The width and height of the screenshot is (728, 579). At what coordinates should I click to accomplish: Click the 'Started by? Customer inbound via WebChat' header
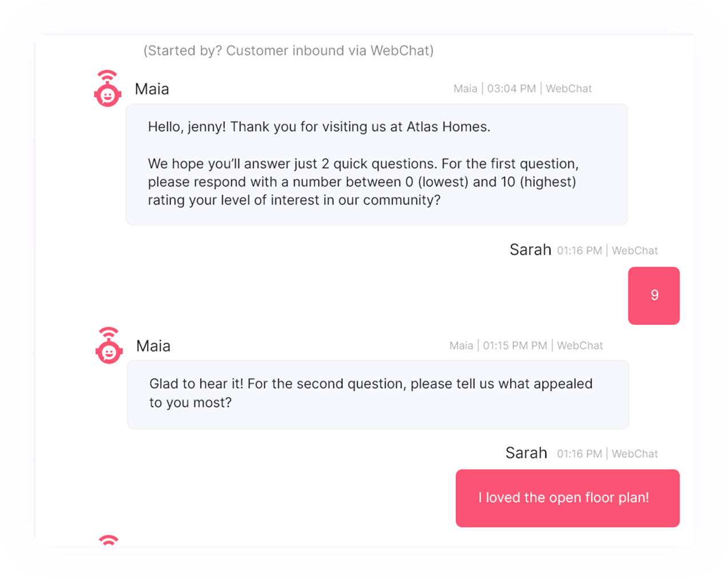click(x=288, y=50)
